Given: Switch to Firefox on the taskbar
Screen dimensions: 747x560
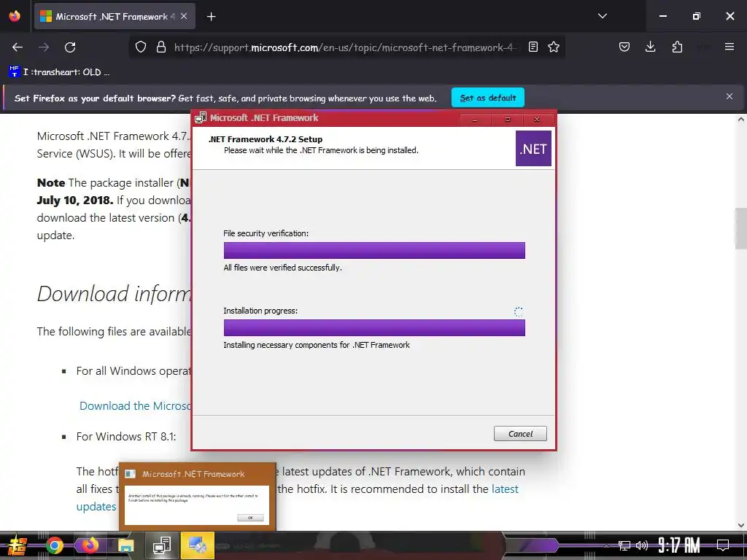Looking at the screenshot, I should pos(90,545).
